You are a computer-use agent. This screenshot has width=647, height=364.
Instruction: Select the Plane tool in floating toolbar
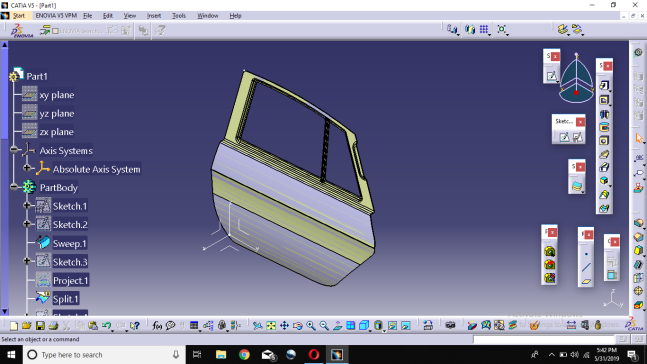[586, 281]
